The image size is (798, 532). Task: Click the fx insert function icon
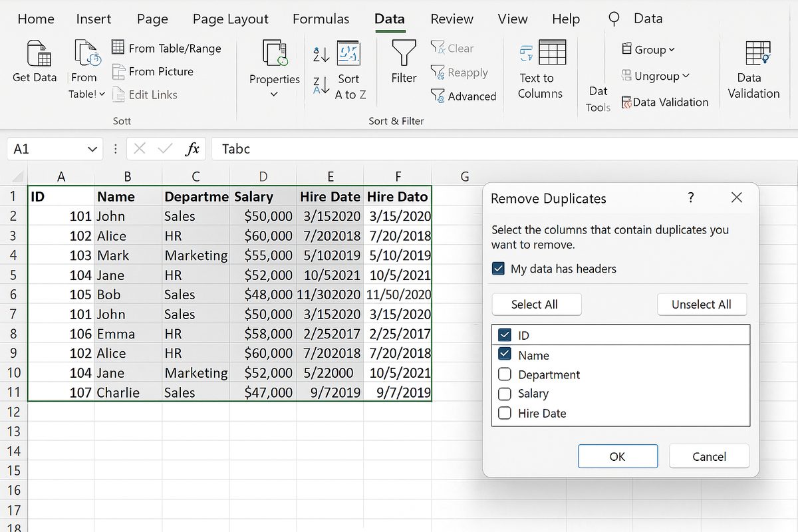[x=192, y=149]
